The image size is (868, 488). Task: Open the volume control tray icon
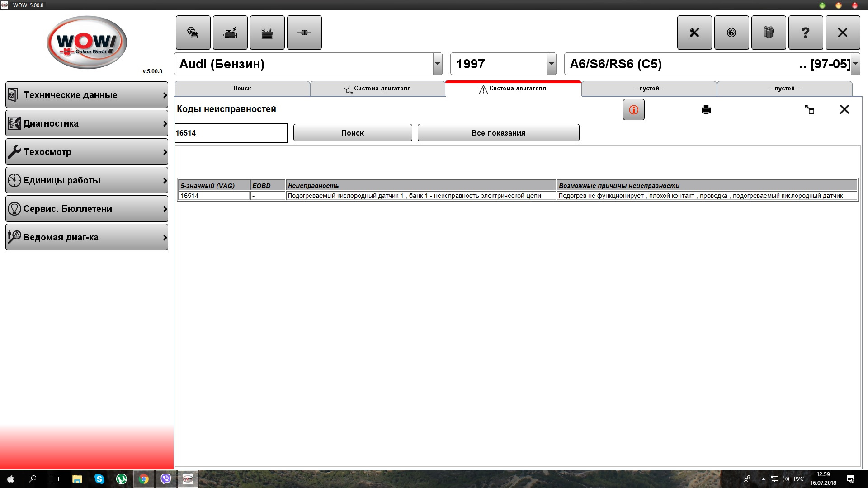click(x=785, y=479)
